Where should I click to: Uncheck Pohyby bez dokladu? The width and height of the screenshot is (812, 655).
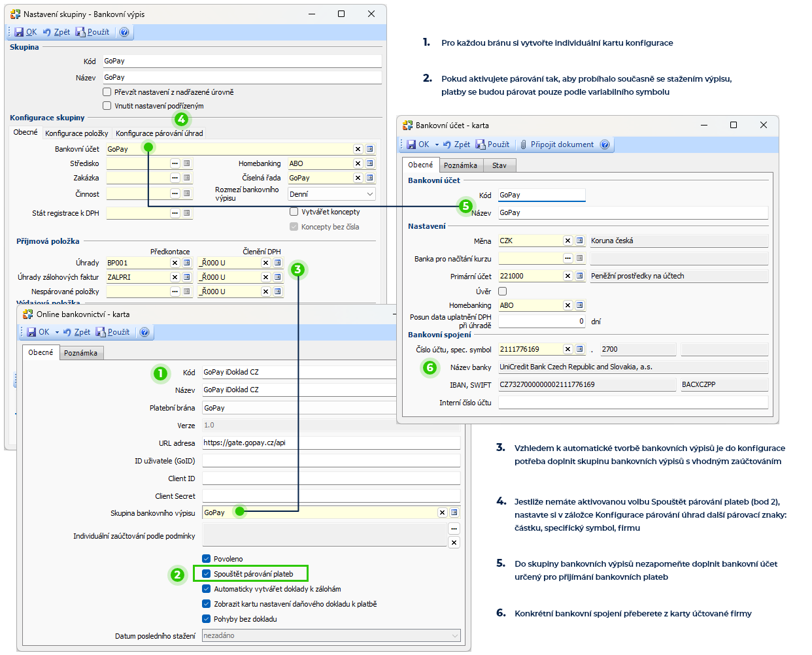207,619
